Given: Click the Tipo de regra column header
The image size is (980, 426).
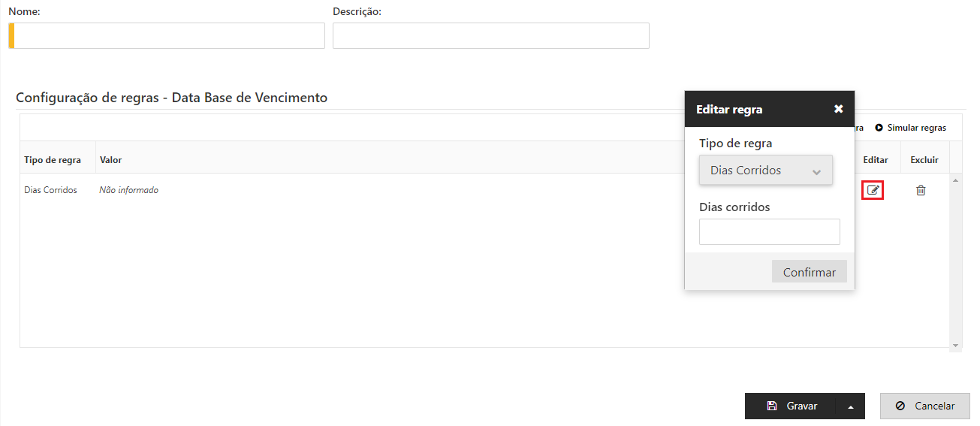Looking at the screenshot, I should [53, 160].
